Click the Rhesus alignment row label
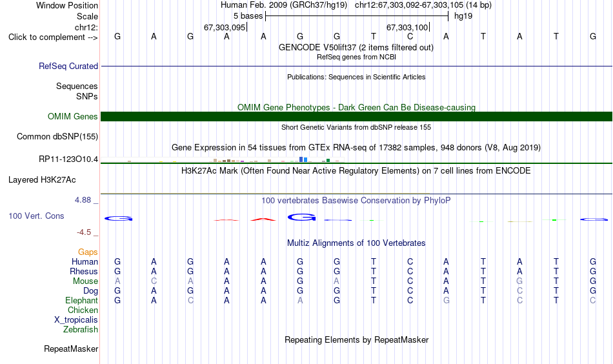This screenshot has height=364, width=613. (x=84, y=271)
